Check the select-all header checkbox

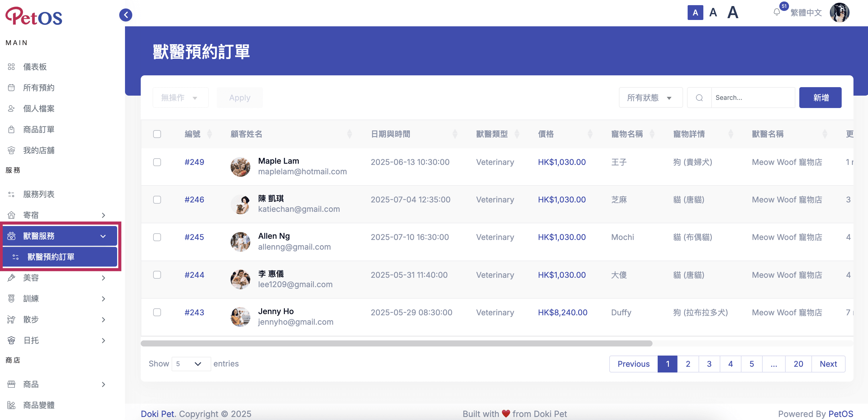[157, 134]
